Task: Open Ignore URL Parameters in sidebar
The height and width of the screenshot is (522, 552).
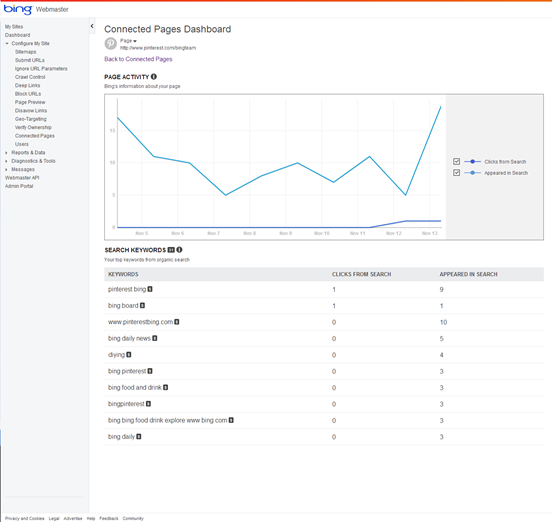Action: coord(41,69)
